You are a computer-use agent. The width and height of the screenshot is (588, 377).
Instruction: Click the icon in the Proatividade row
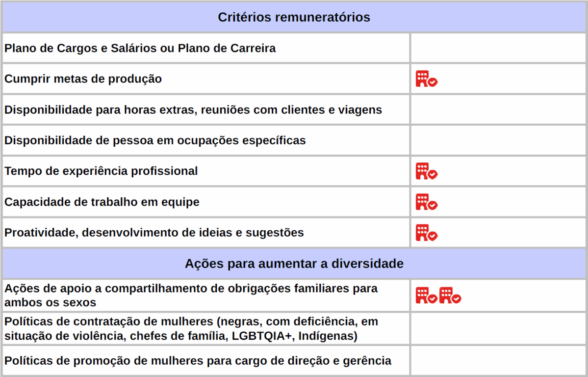[x=426, y=233]
